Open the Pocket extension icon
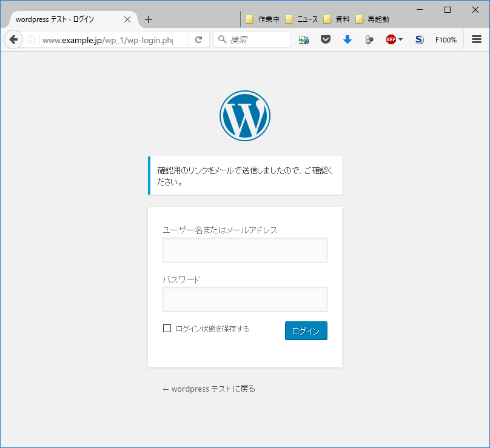490x448 pixels. (x=326, y=40)
